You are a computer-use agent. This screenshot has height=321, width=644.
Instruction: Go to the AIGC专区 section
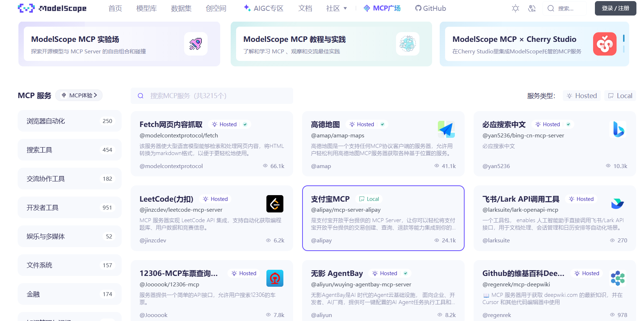point(268,8)
